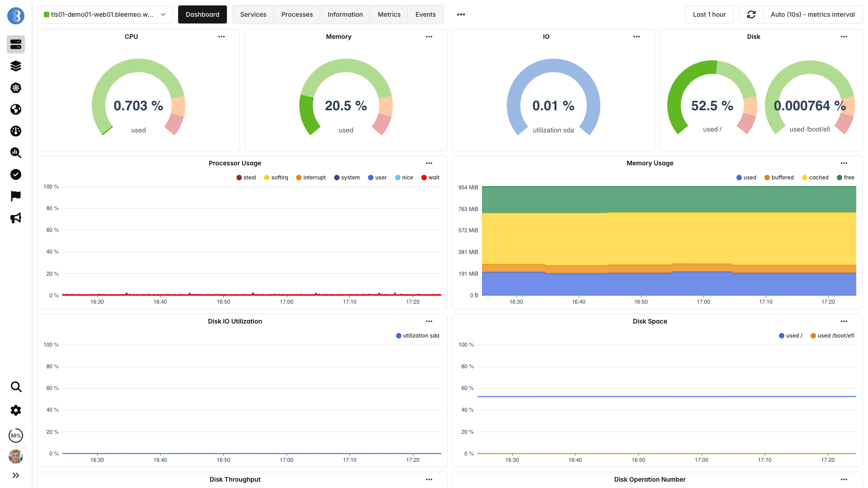Toggle the 'cached' series in Memory Usage legend
Screen dimensions: 868x488
(815, 177)
